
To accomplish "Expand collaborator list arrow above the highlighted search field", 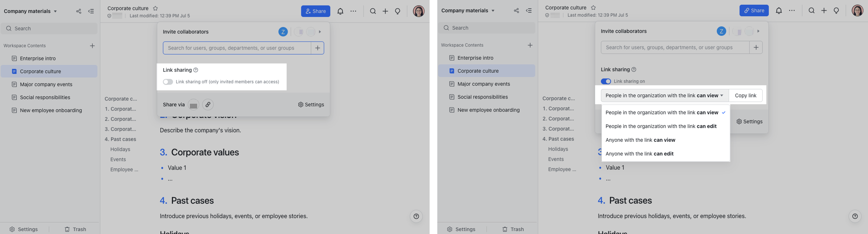I will point(320,32).
